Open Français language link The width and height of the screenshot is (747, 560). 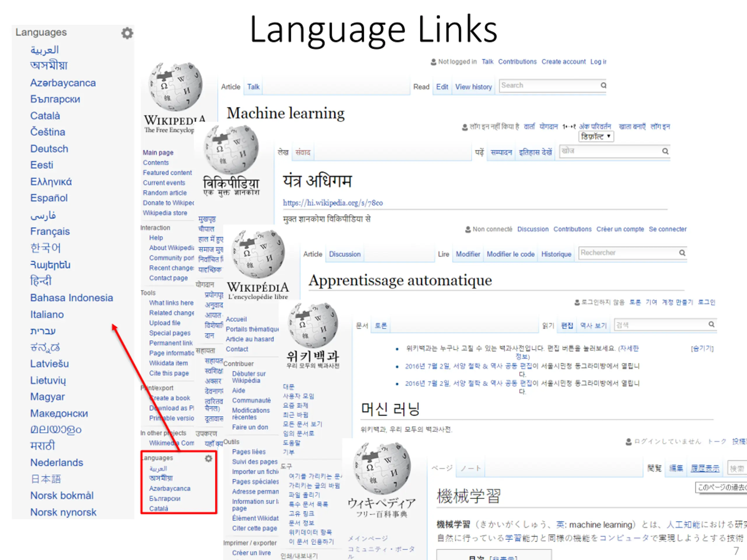pos(50,231)
